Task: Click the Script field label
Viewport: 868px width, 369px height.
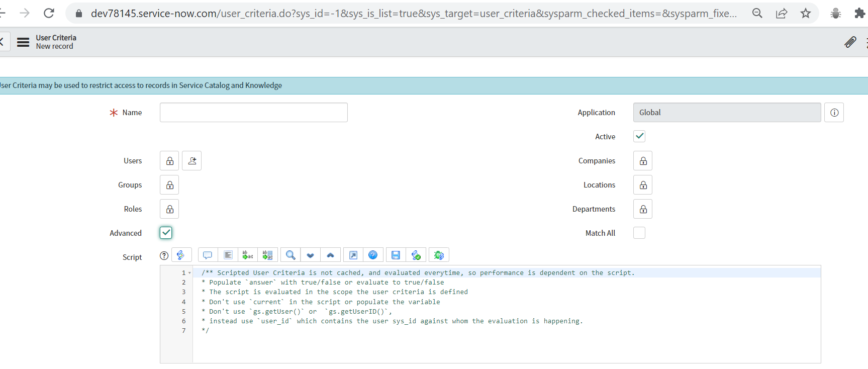Action: click(132, 257)
